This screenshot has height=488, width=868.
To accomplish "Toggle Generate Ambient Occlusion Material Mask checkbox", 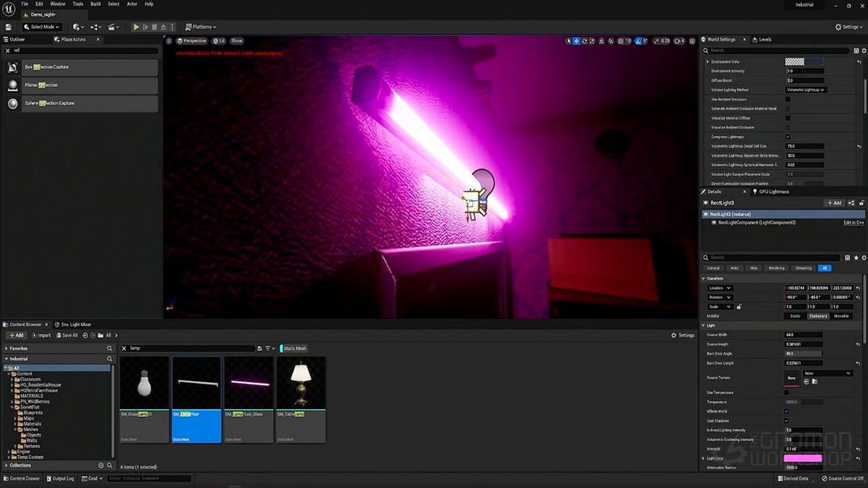I will 788,108.
